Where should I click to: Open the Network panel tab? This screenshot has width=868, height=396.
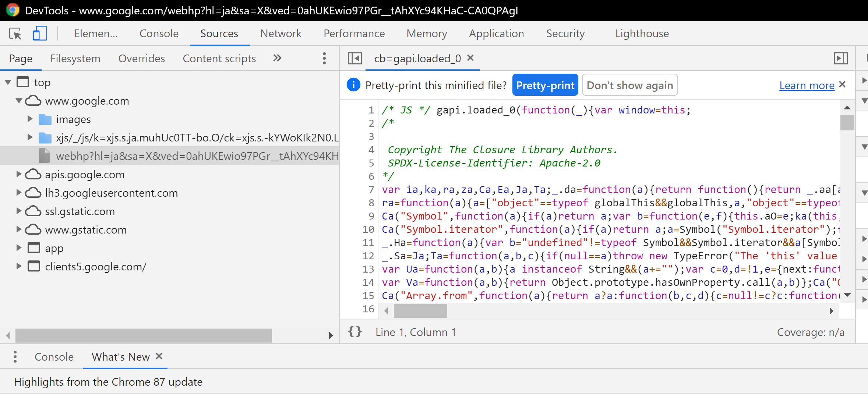pos(280,34)
